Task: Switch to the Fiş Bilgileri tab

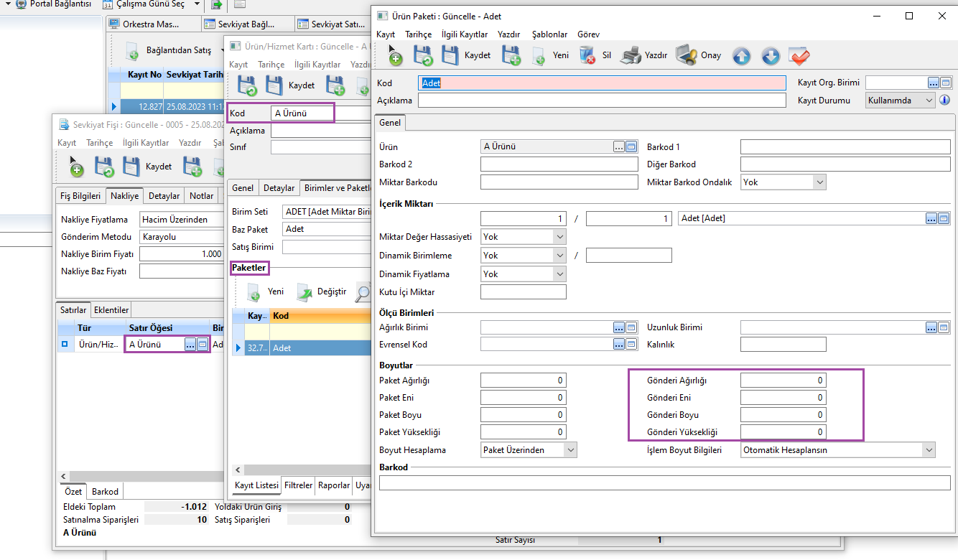Action: 80,196
